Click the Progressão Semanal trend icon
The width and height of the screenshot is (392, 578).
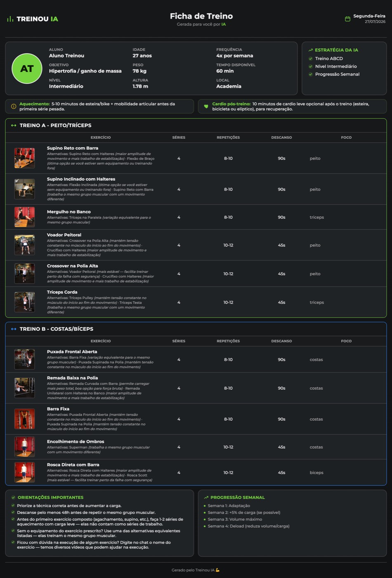[206, 497]
